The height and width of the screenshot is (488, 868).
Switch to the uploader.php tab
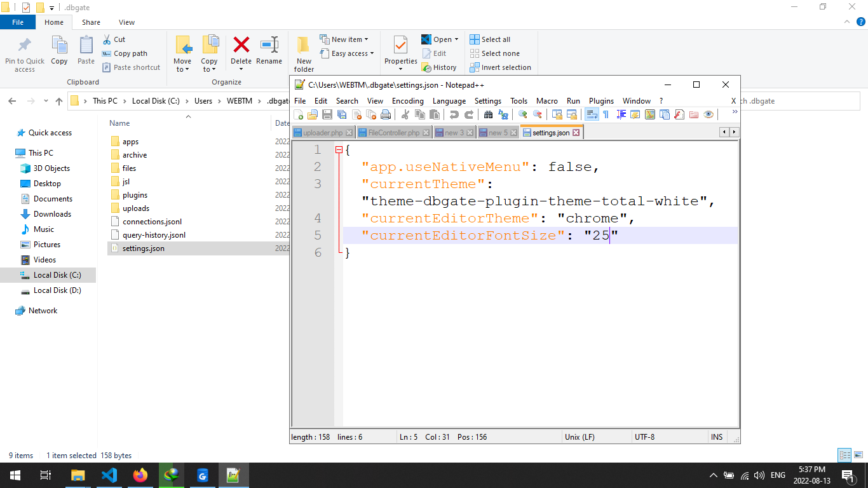323,133
